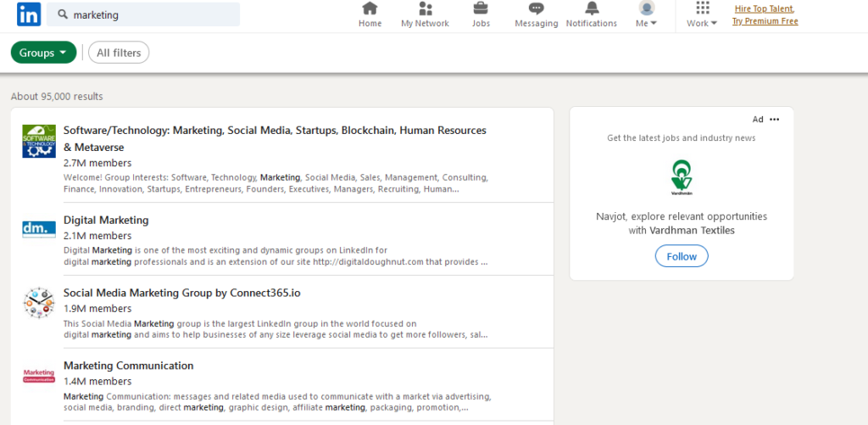868x425 pixels.
Task: Click About 95,000 results text
Action: tap(57, 97)
